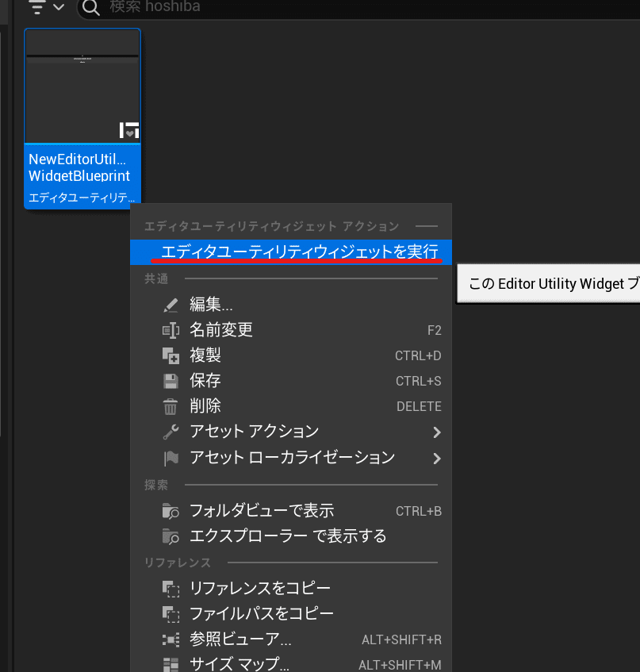
Task: Click the magnifying glass search icon
Action: click(x=89, y=10)
